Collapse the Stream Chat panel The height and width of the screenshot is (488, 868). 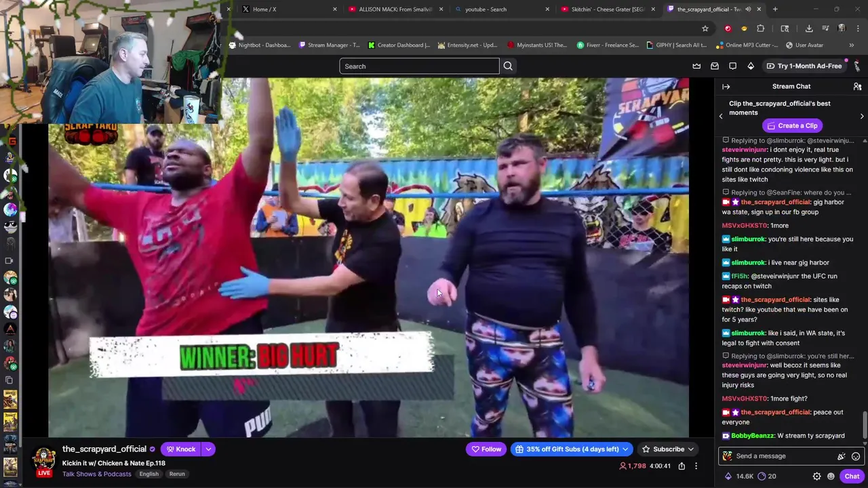[x=726, y=86]
